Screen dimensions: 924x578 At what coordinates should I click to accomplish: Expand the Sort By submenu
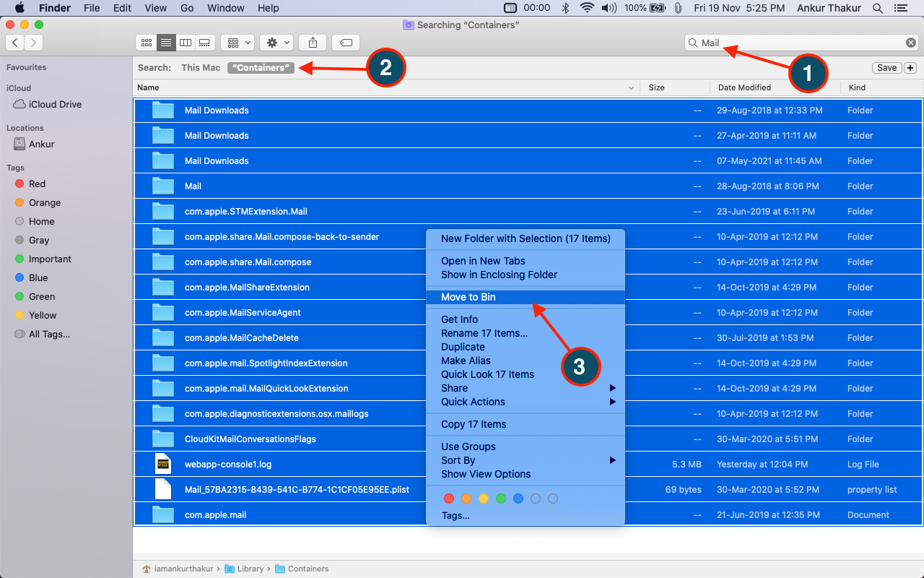[x=526, y=460]
